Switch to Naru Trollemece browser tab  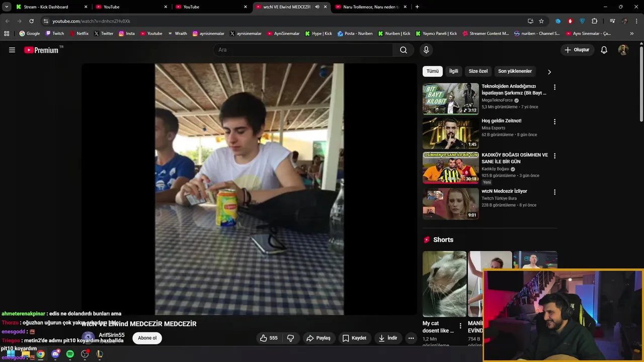click(x=371, y=7)
